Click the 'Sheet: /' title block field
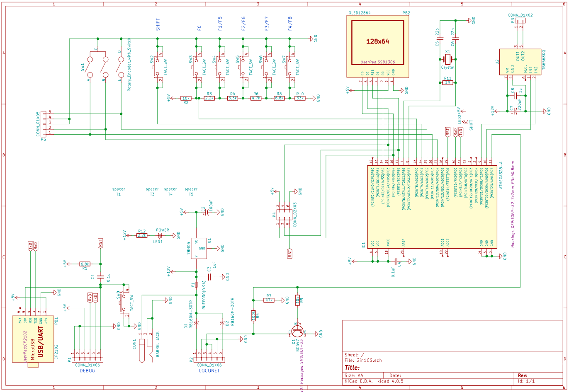Screen dimensions: 569x392 354,355
